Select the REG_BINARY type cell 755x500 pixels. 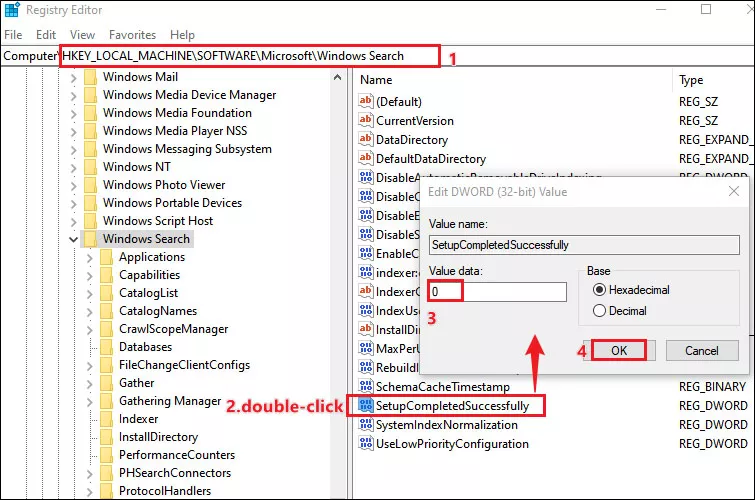[712, 387]
